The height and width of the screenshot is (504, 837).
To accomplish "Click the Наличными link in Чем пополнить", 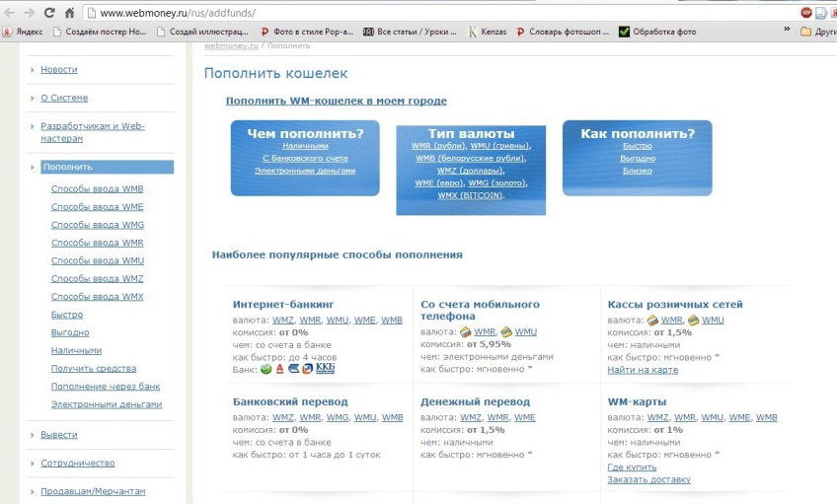I will pyautogui.click(x=305, y=146).
